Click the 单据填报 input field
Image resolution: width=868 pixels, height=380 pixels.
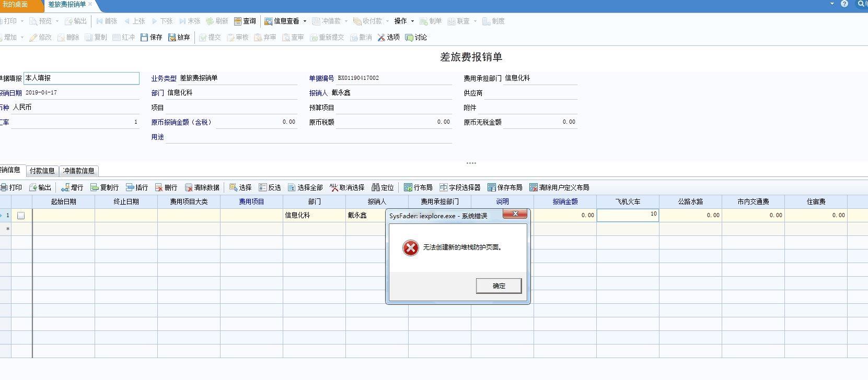pos(82,78)
